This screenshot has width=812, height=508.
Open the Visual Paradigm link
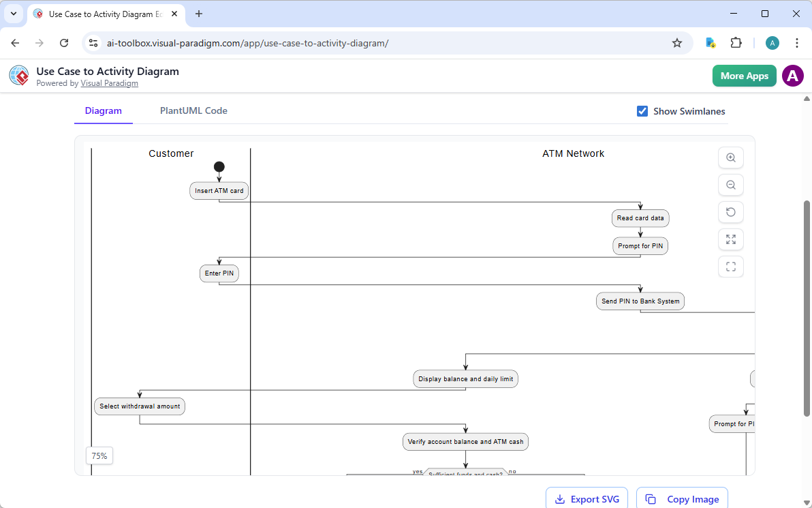click(109, 83)
